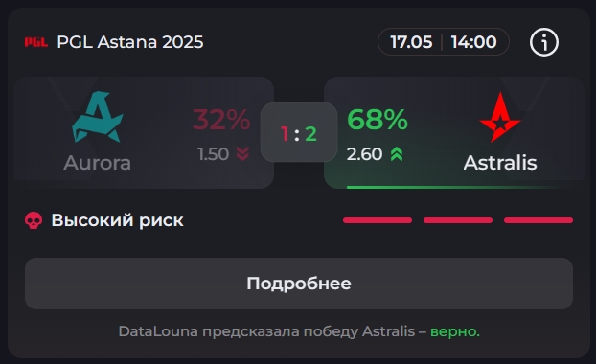Click Astralis' 68% win probability
Screen dimensions: 596x364
(378, 120)
